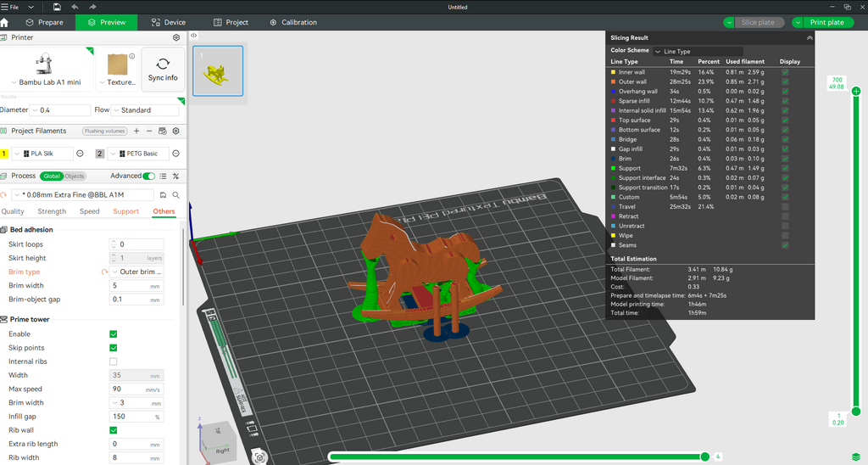868x465 pixels.
Task: Toggle the Advanced settings switch
Action: (149, 176)
